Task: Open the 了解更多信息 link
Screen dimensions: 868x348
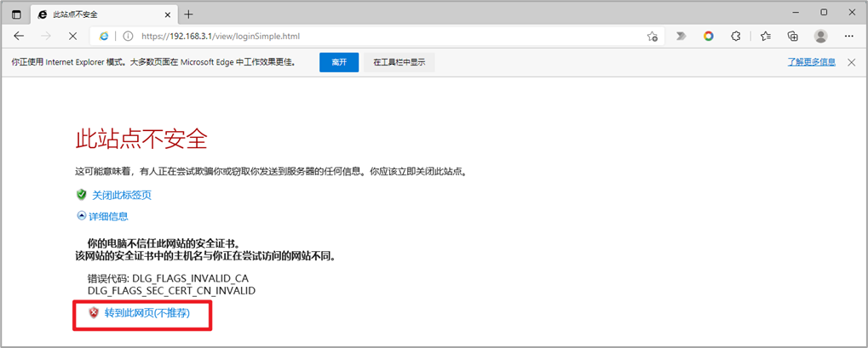Action: tap(811, 62)
